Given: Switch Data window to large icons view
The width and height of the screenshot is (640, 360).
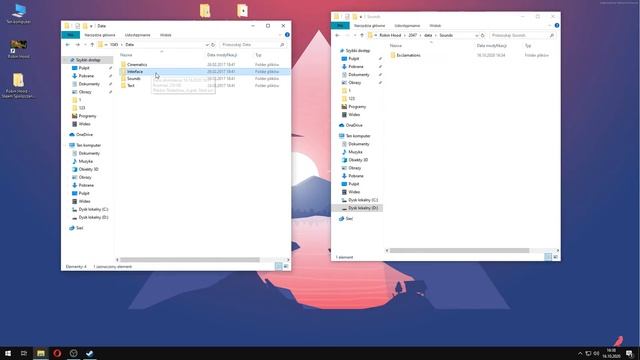Looking at the screenshot, I should tap(286, 267).
